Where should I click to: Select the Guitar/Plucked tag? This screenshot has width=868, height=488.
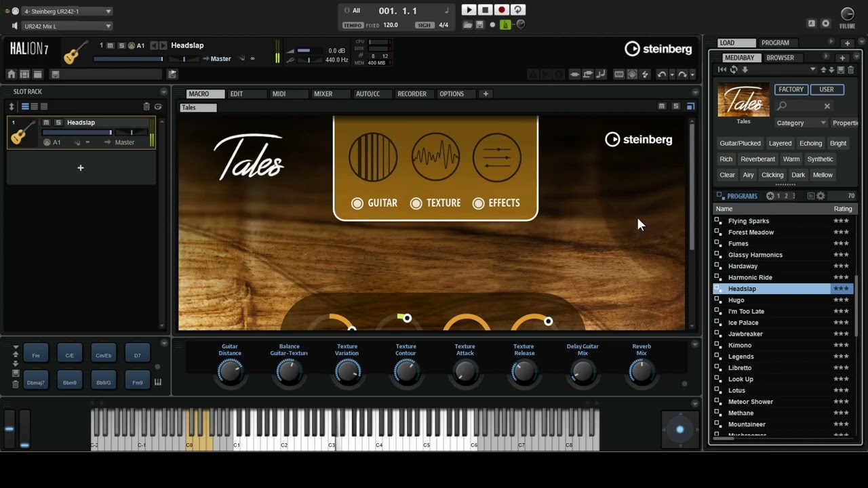(740, 144)
